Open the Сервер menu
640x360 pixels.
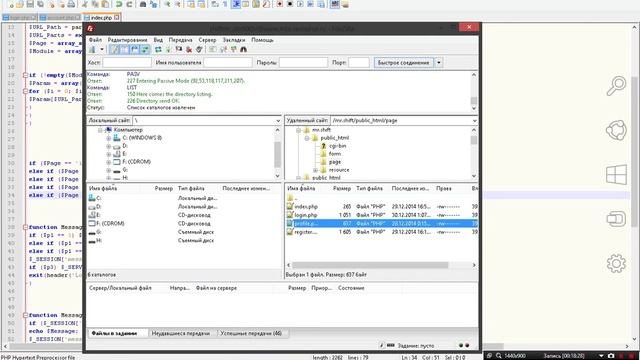tap(207, 40)
